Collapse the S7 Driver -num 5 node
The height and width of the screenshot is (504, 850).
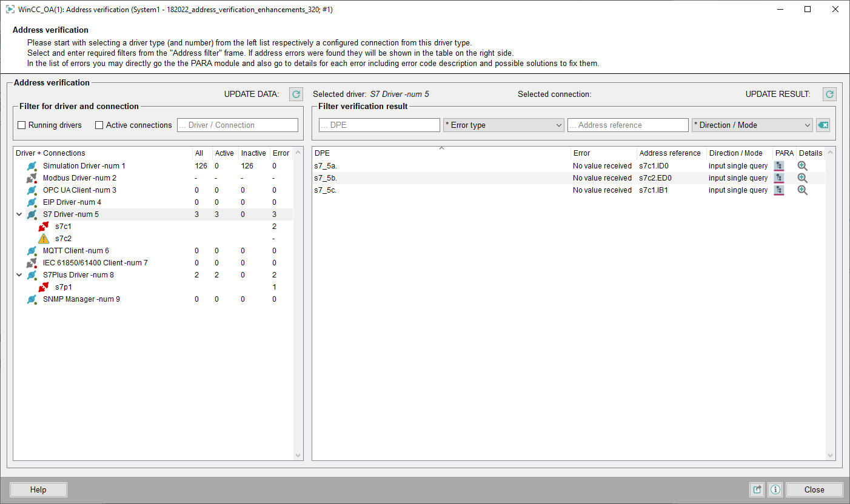click(x=19, y=214)
